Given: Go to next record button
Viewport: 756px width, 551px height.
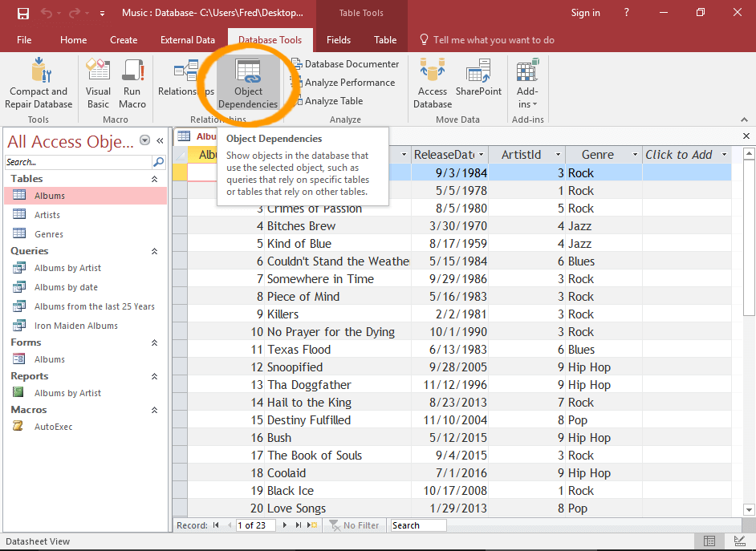Looking at the screenshot, I should coord(283,525).
